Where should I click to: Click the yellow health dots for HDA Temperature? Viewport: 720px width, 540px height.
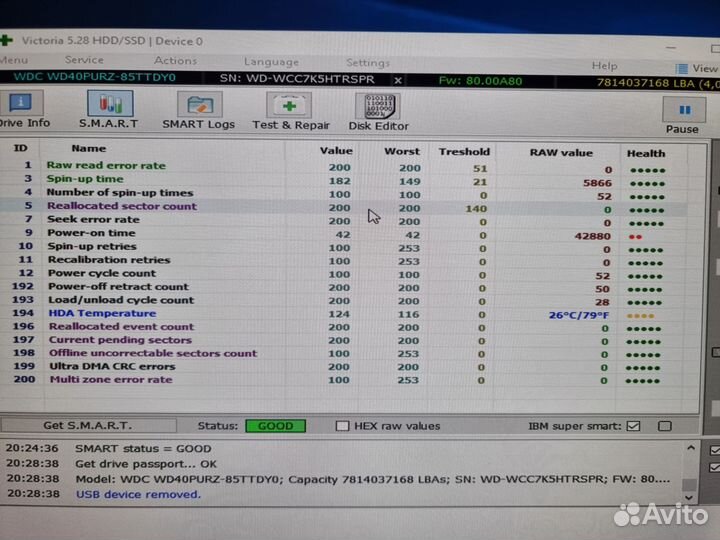[640, 316]
